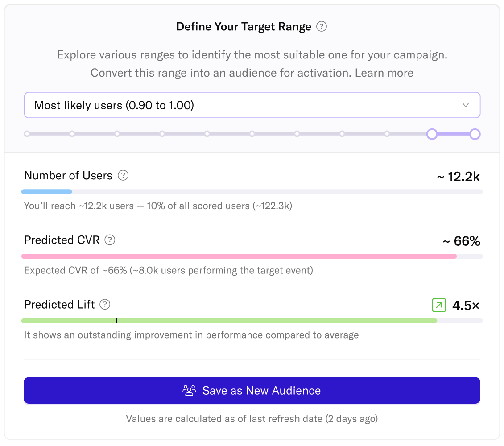Click the blue Number of Users bar
This screenshot has height=446, width=504.
(x=47, y=192)
